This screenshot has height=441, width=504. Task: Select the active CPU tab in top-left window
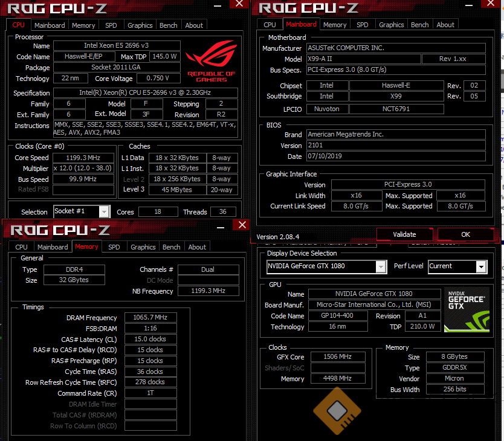click(18, 25)
